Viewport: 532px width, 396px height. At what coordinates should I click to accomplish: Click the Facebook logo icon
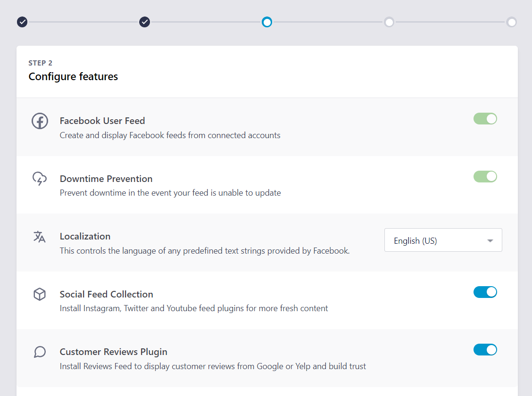point(40,121)
